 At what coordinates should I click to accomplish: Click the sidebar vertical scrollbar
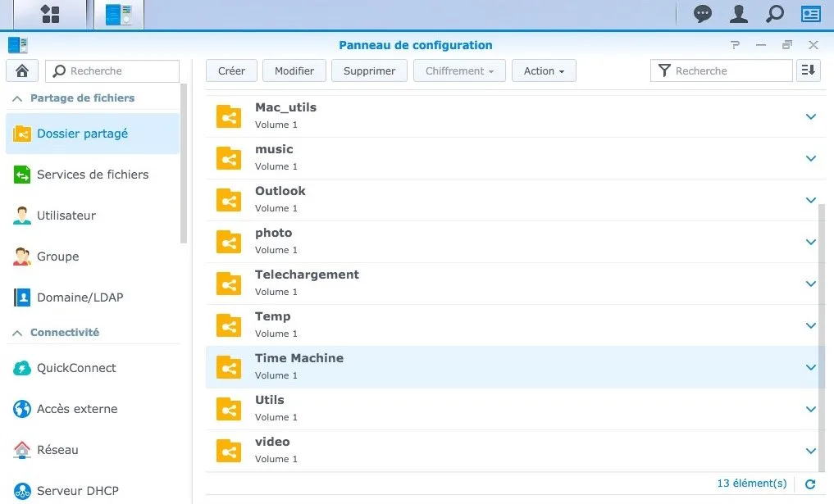point(184,163)
